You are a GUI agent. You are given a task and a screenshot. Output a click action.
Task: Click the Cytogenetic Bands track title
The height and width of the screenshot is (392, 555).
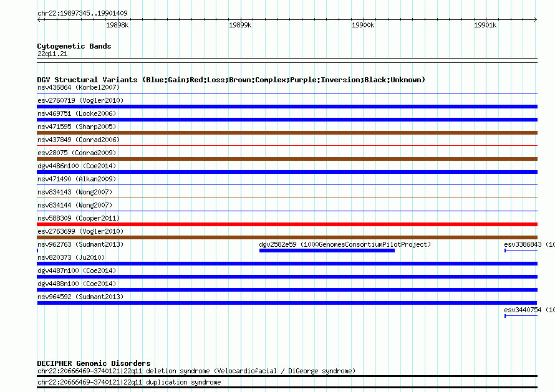click(74, 46)
